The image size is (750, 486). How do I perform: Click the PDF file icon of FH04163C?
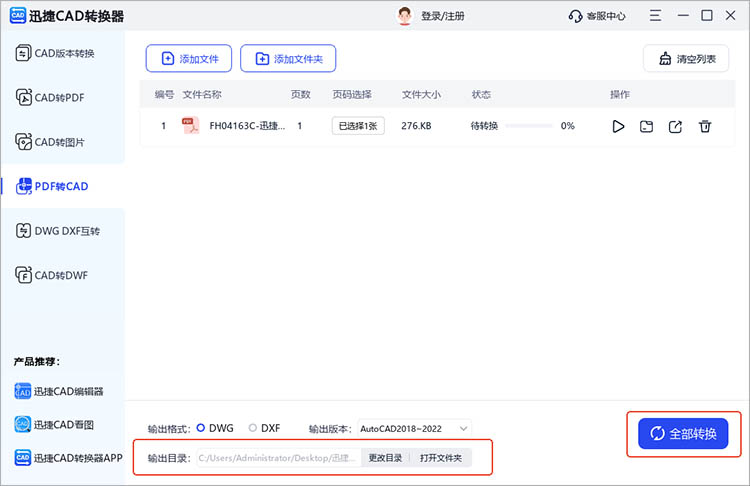(190, 125)
